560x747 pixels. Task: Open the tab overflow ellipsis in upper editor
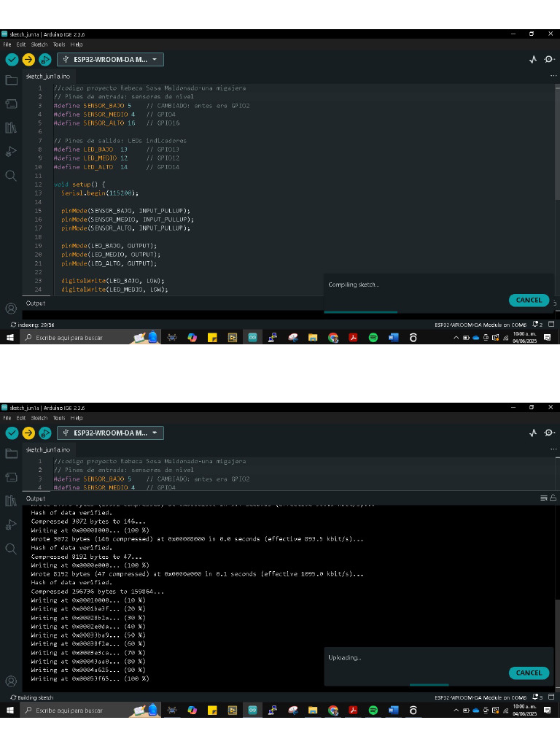pyautogui.click(x=553, y=76)
